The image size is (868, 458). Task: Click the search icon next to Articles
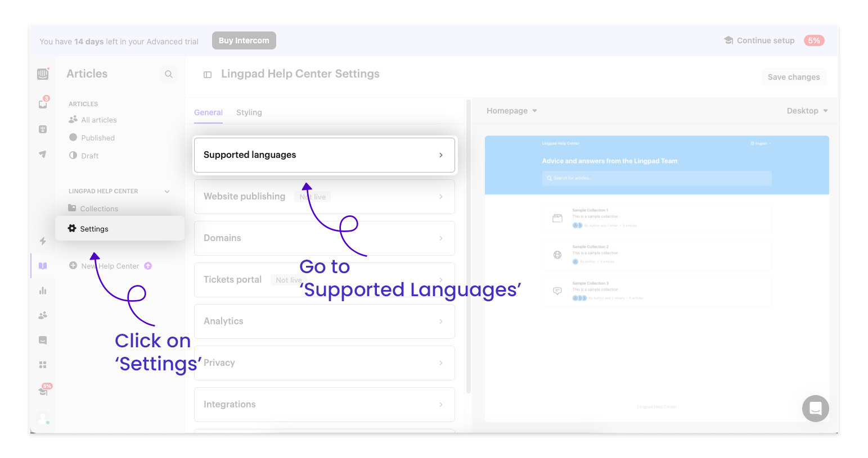pos(169,74)
